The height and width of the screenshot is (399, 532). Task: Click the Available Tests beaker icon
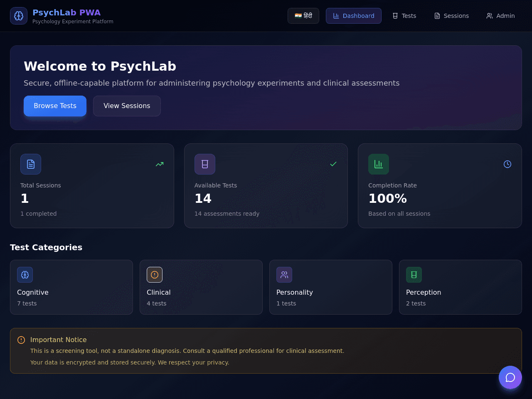(x=205, y=164)
